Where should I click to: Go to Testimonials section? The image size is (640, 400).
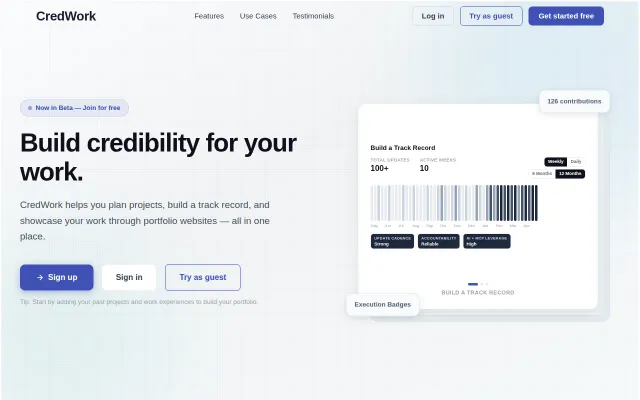[x=313, y=16]
